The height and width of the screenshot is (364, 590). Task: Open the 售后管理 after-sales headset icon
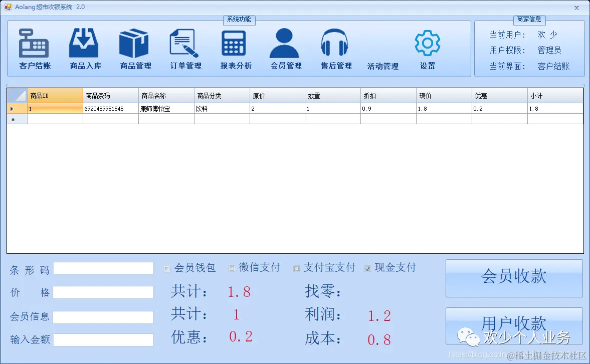point(334,48)
